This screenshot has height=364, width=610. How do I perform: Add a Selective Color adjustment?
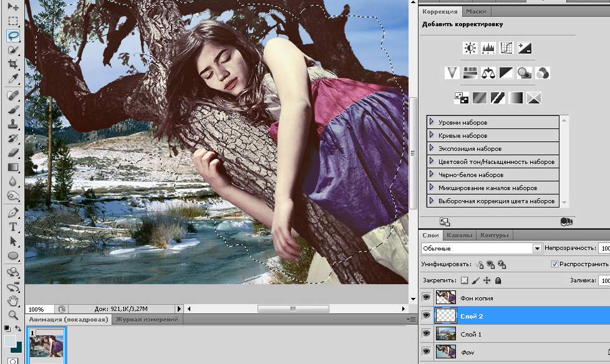pyautogui.click(x=534, y=98)
